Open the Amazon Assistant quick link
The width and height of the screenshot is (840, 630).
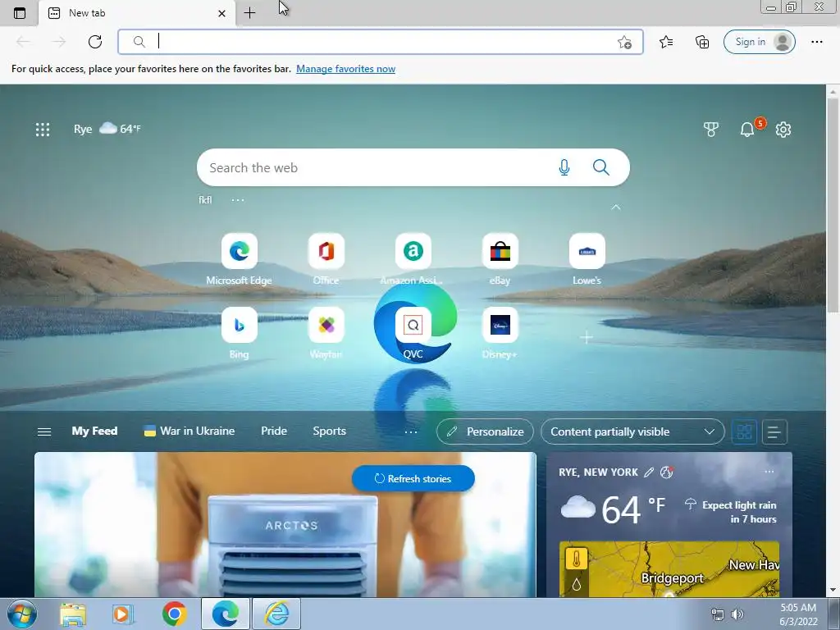(x=413, y=258)
